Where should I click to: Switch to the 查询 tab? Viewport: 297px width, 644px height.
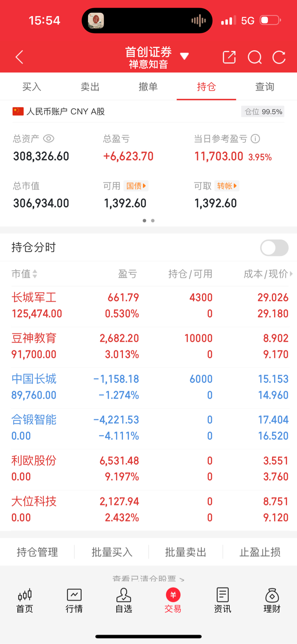pos(265,87)
